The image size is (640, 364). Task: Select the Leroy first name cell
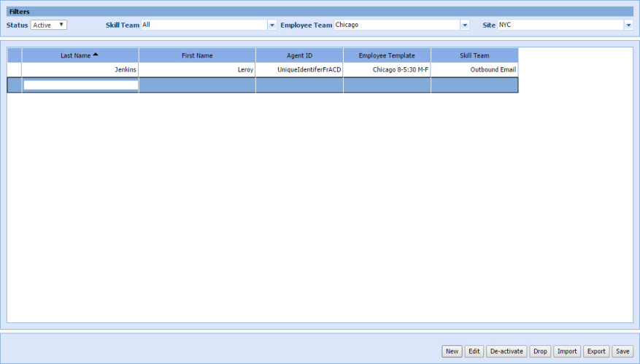click(x=197, y=70)
